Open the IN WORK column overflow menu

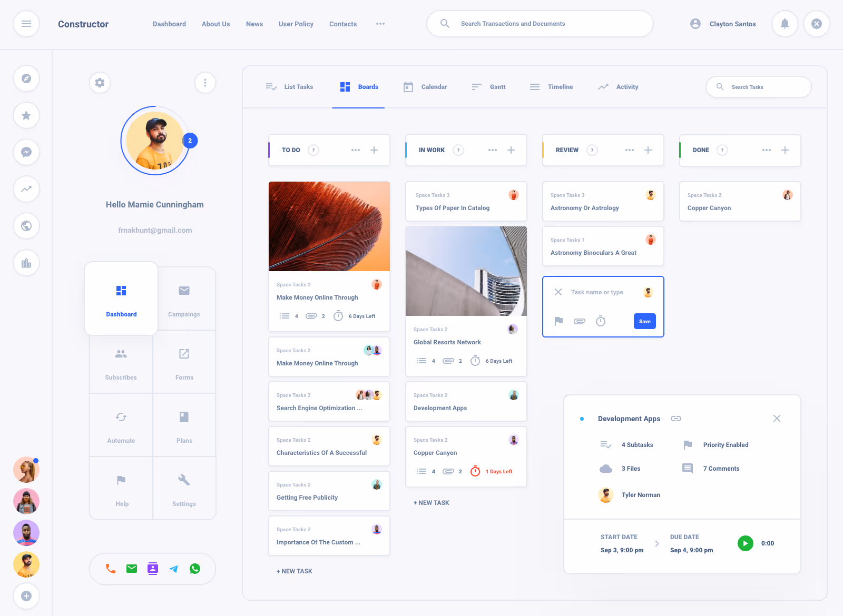click(493, 150)
